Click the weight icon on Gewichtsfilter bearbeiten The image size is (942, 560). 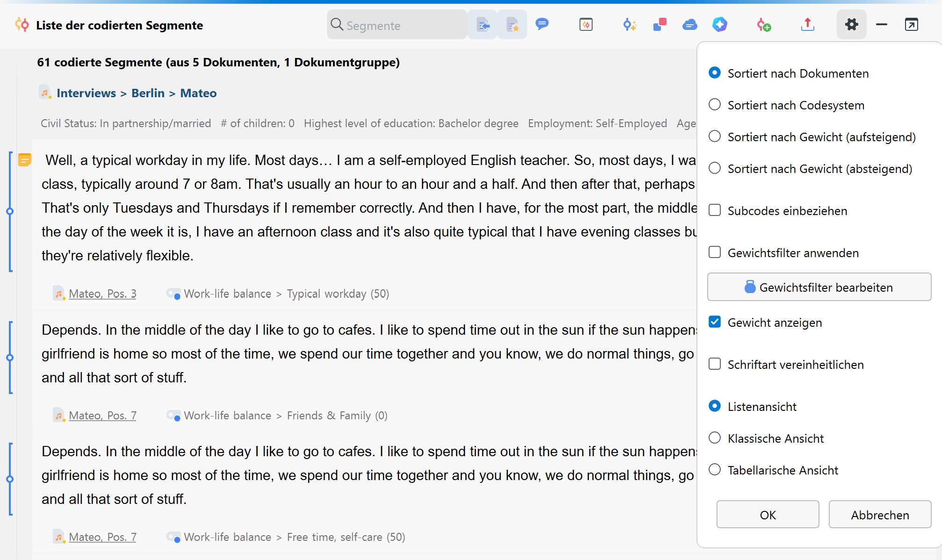point(750,287)
